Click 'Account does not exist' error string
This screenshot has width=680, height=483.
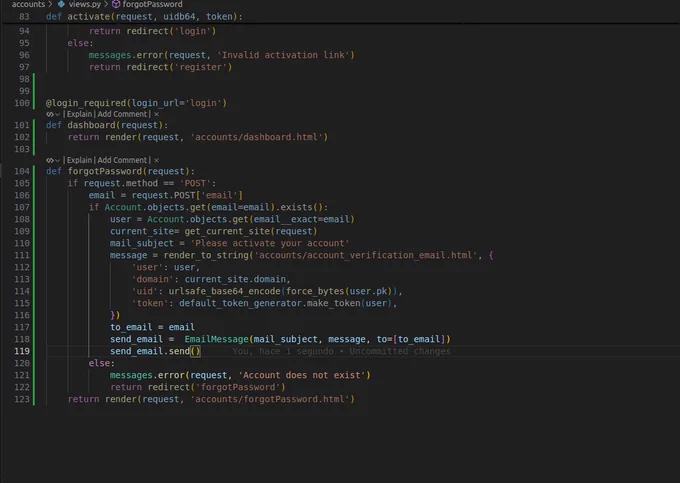tap(302, 375)
